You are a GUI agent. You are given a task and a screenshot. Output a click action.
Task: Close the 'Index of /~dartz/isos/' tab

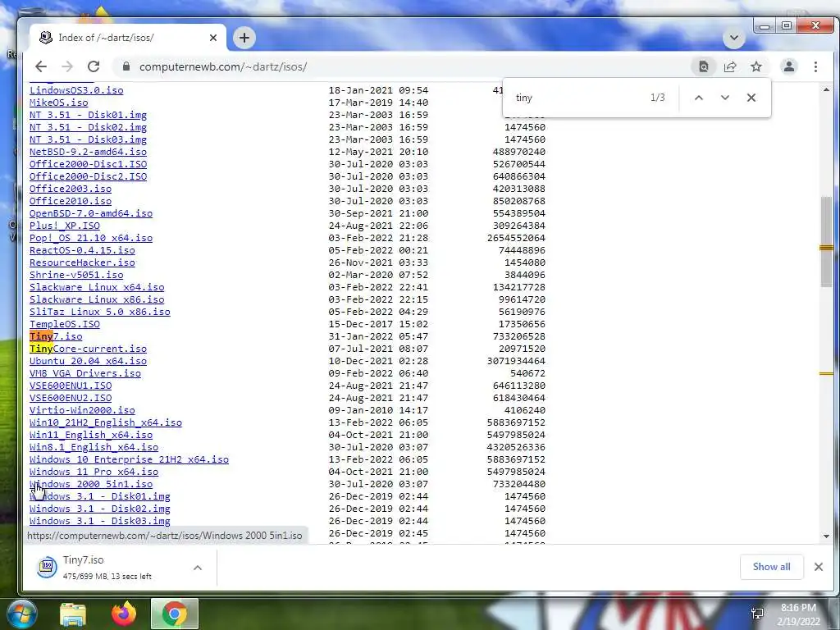(213, 38)
